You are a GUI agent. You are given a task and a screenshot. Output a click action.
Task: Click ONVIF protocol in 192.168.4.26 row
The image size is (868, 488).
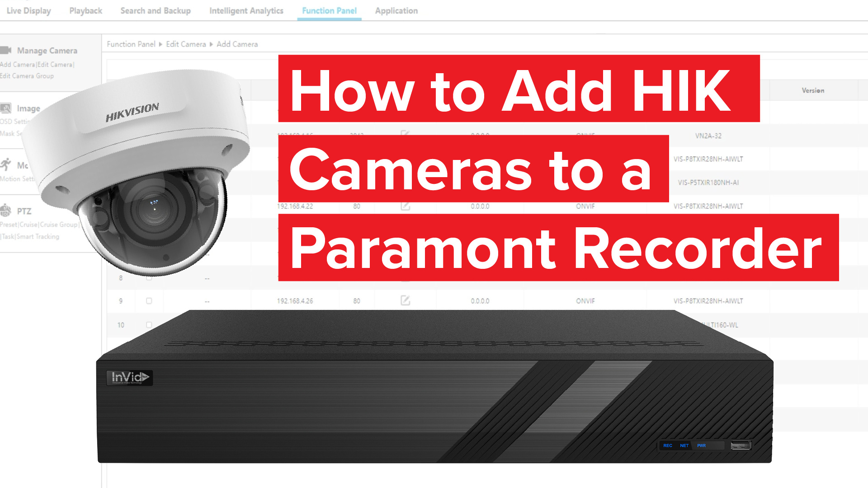585,301
